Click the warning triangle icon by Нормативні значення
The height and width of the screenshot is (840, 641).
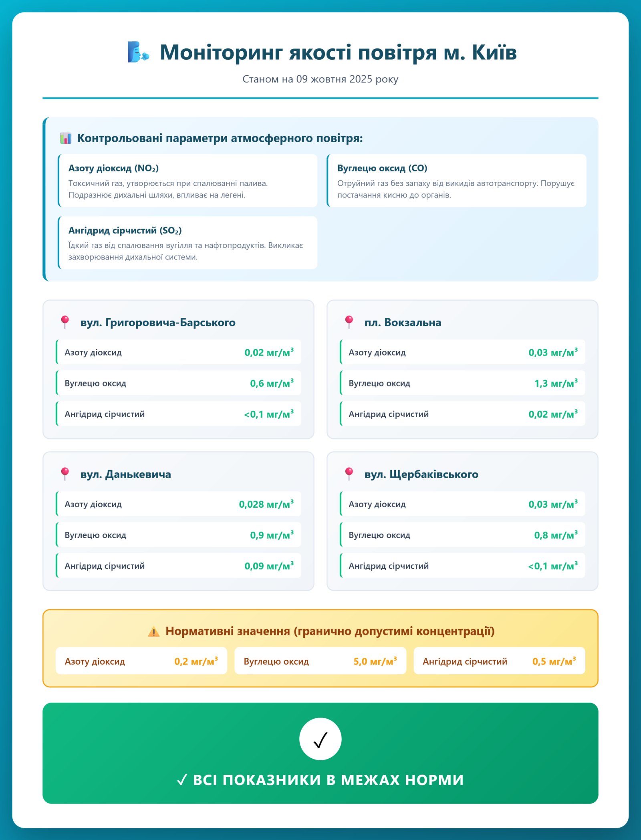click(x=154, y=631)
